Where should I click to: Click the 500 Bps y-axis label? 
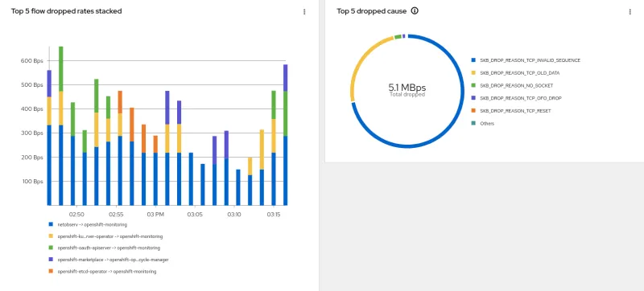(32, 85)
